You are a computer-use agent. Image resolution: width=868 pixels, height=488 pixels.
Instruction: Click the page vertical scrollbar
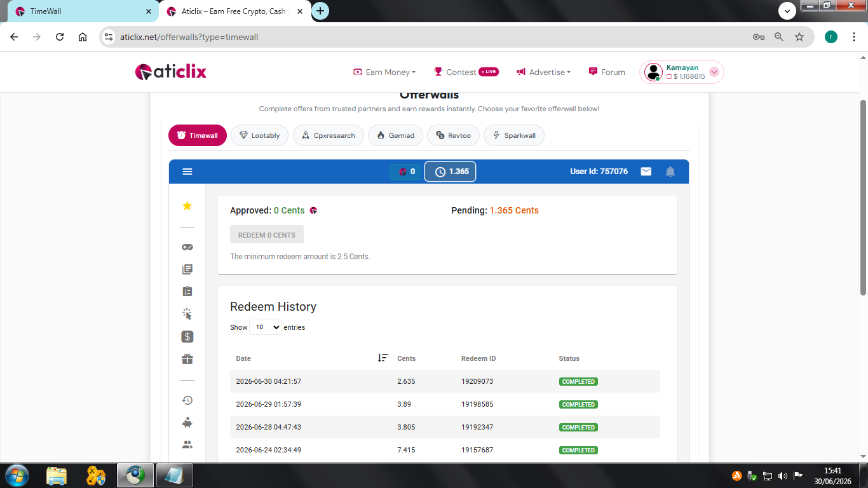point(863,197)
